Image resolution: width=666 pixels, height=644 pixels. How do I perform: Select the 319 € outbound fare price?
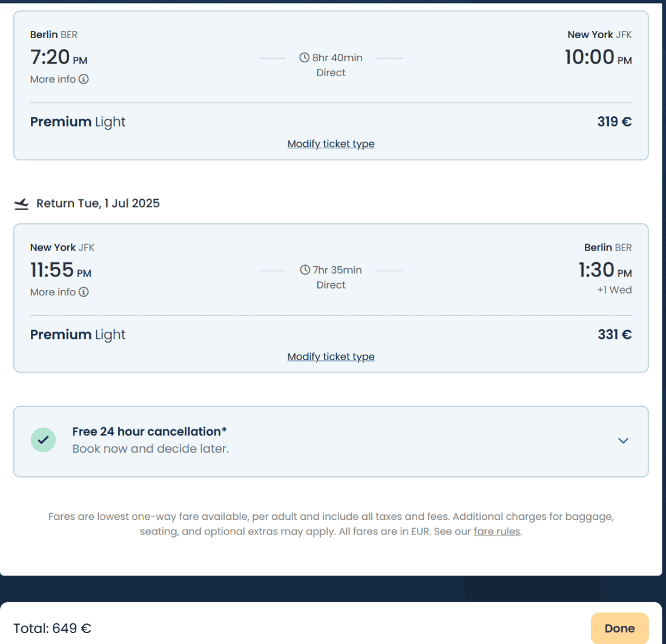[614, 122]
